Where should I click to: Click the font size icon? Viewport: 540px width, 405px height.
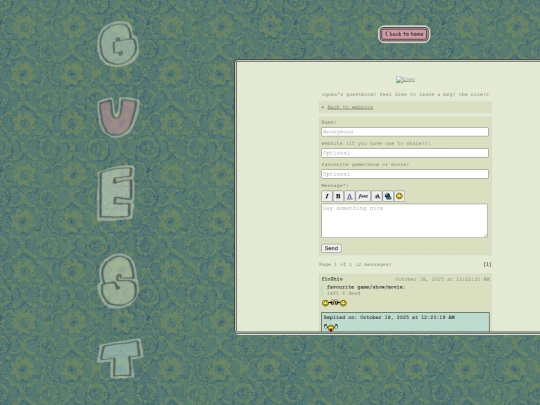377,196
